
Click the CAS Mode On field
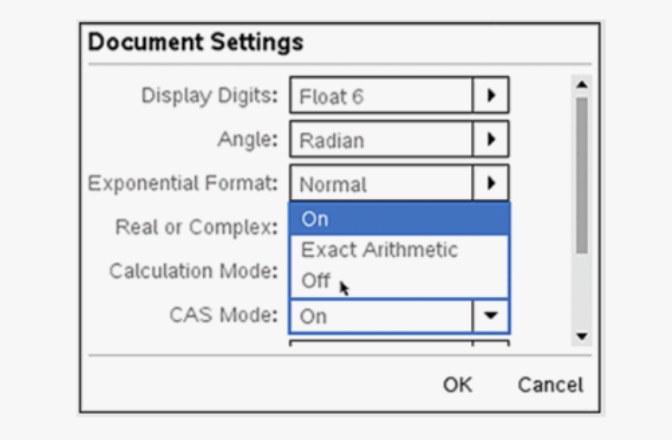(381, 316)
